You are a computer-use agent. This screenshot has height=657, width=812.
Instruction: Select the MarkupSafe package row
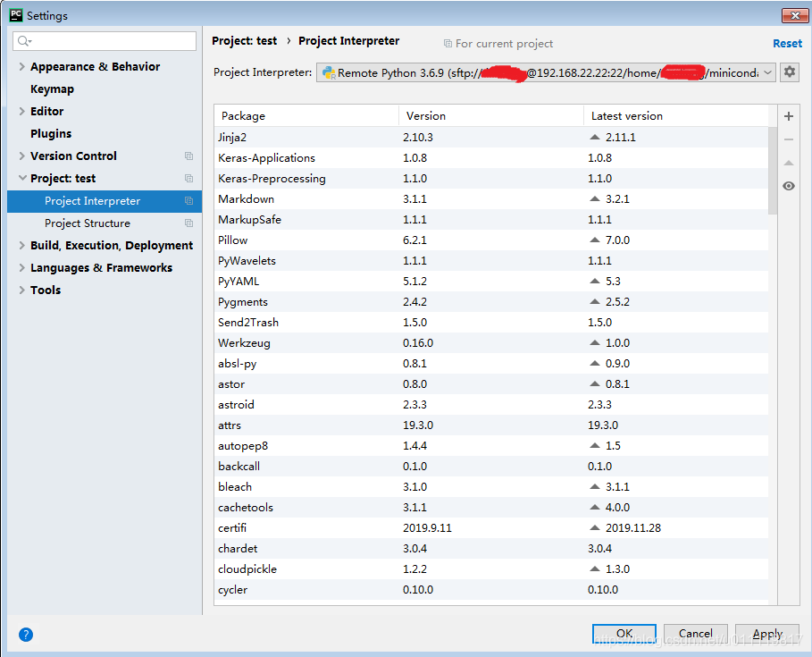(491, 220)
